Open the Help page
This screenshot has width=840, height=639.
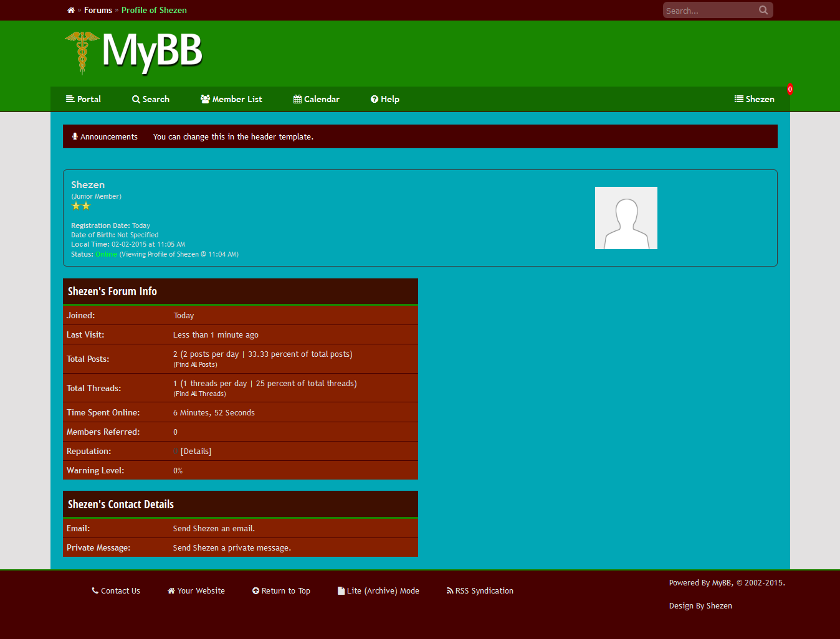[x=385, y=99]
